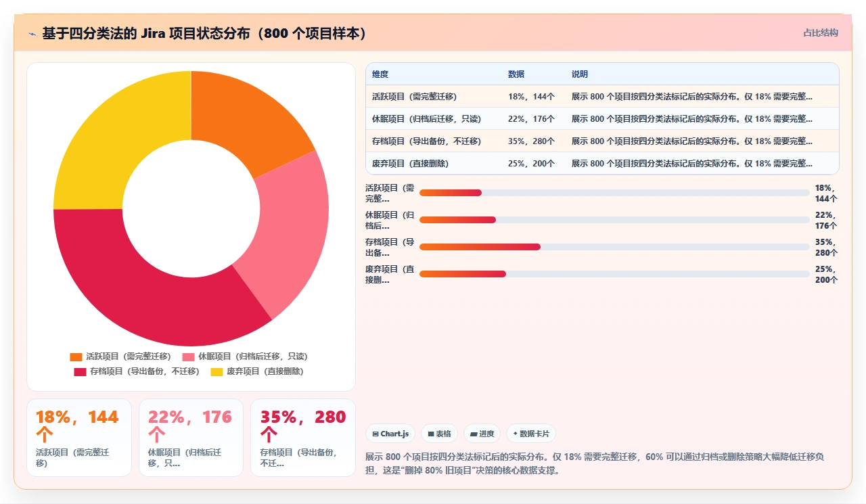This screenshot has width=866, height=504.
Task: Click the 说明 column header
Action: click(580, 74)
